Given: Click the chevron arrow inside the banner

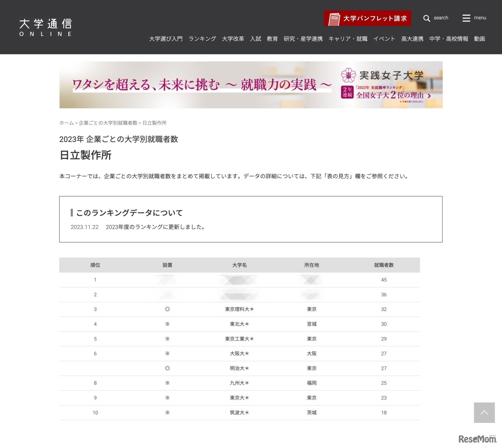Looking at the screenshot, I should point(429,95).
